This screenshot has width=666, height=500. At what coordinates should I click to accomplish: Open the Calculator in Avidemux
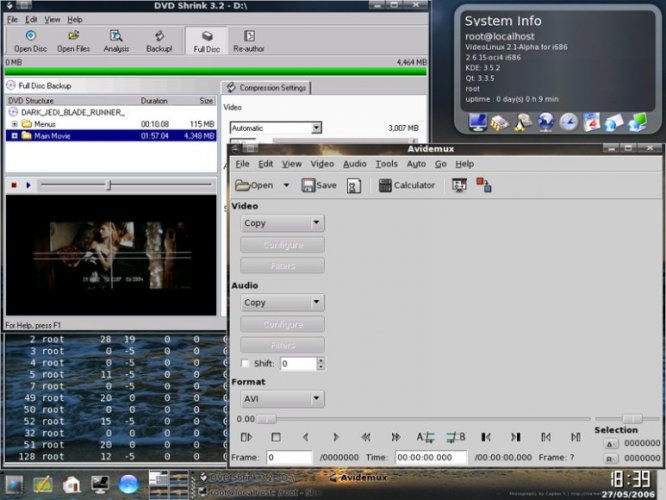(406, 185)
